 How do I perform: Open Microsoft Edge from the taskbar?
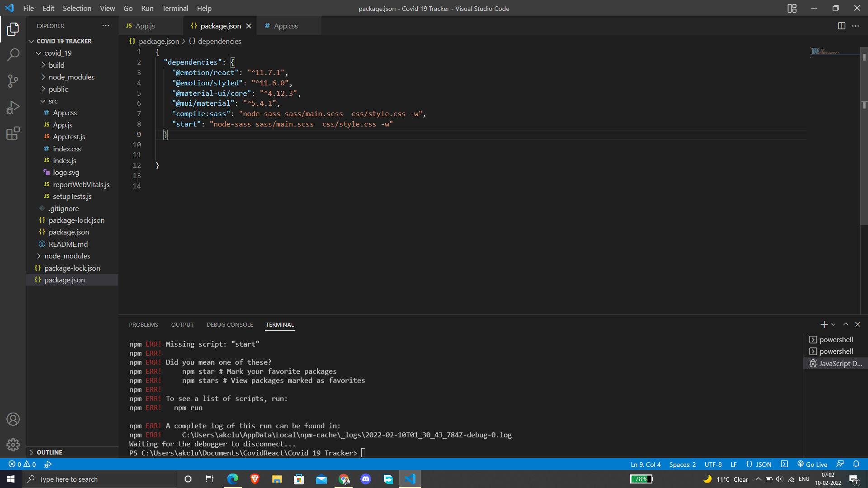(x=233, y=479)
